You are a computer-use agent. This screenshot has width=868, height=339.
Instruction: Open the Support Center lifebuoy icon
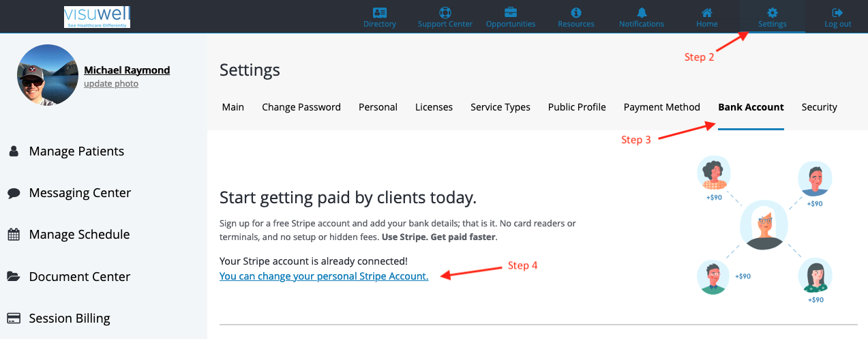[445, 13]
